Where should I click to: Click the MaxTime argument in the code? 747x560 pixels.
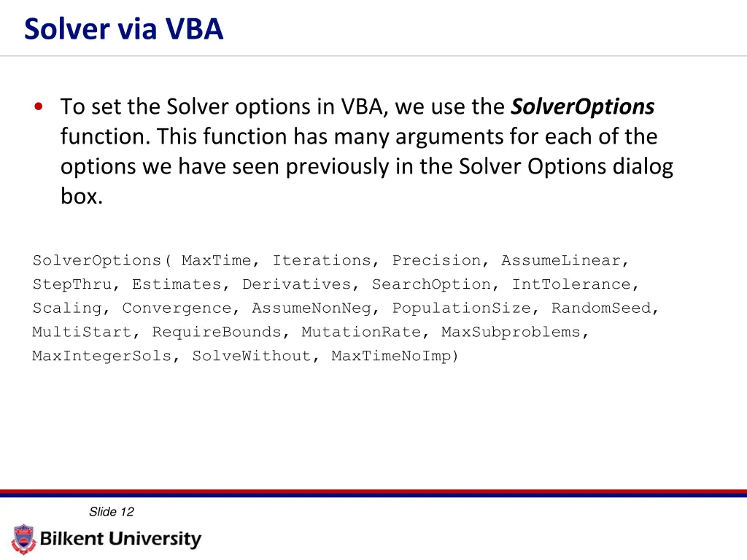(x=216, y=260)
